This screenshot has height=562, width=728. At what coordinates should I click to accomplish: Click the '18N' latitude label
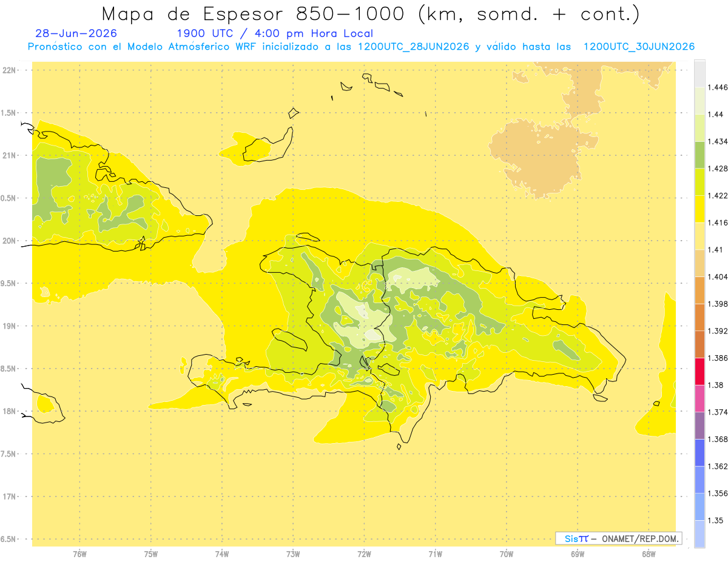pyautogui.click(x=8, y=411)
